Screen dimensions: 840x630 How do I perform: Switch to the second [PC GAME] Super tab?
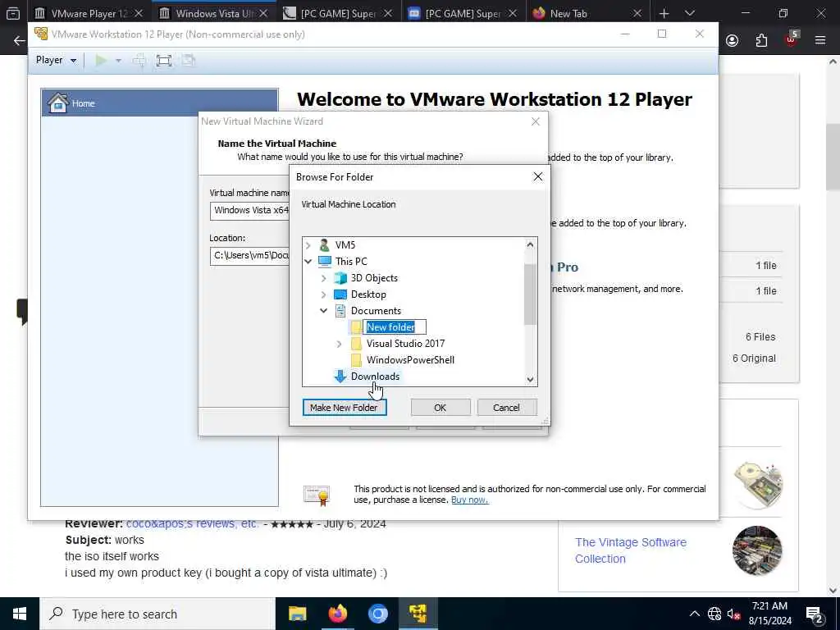[463, 13]
